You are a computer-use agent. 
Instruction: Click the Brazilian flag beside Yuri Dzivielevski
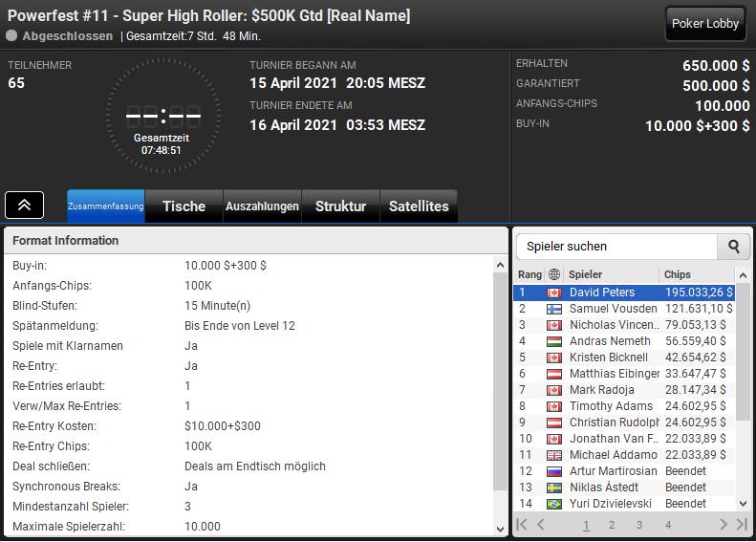(x=554, y=504)
